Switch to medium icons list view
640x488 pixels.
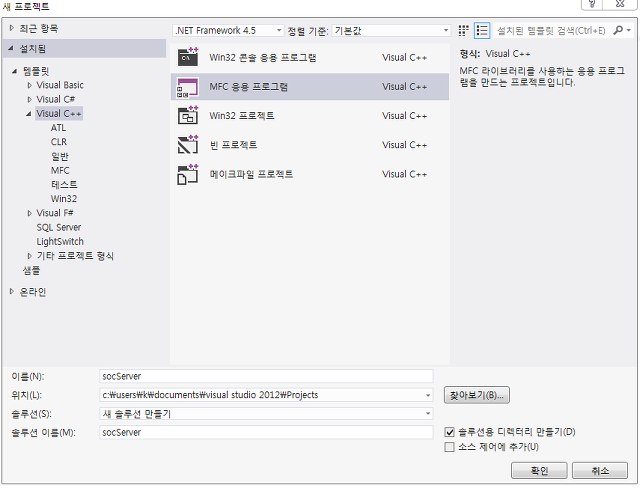[482, 31]
